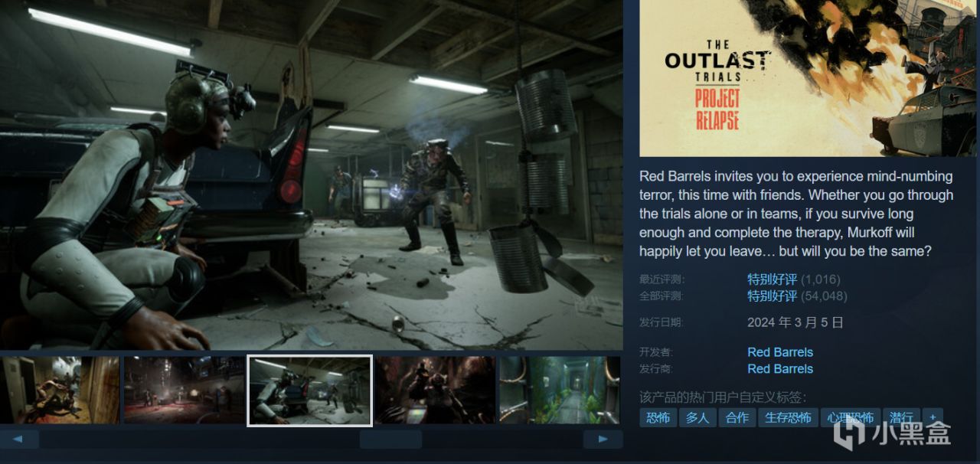980x464 pixels.
Task: Click the left scroll arrow under thumbnails
Action: pos(20,439)
